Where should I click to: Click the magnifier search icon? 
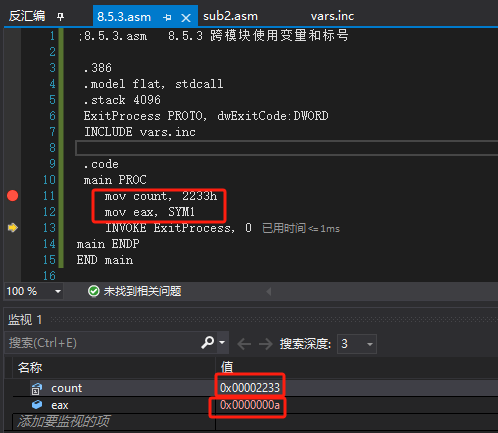tap(208, 342)
